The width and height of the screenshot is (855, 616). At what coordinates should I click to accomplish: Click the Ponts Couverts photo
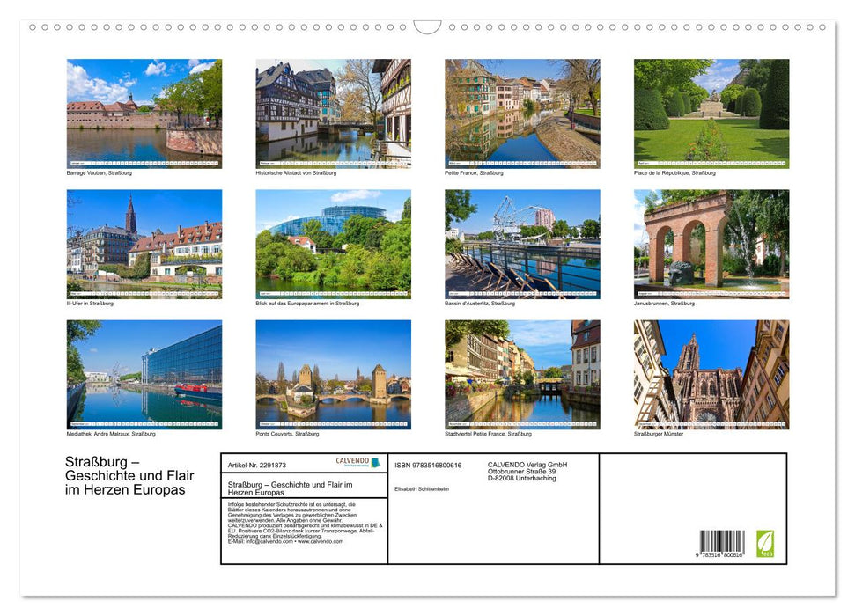pyautogui.click(x=333, y=375)
